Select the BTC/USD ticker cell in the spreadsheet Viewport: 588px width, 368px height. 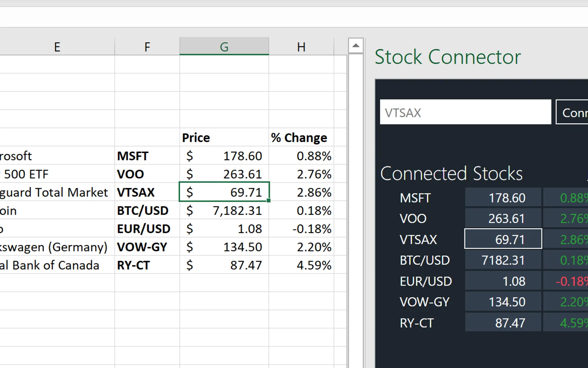pos(147,210)
